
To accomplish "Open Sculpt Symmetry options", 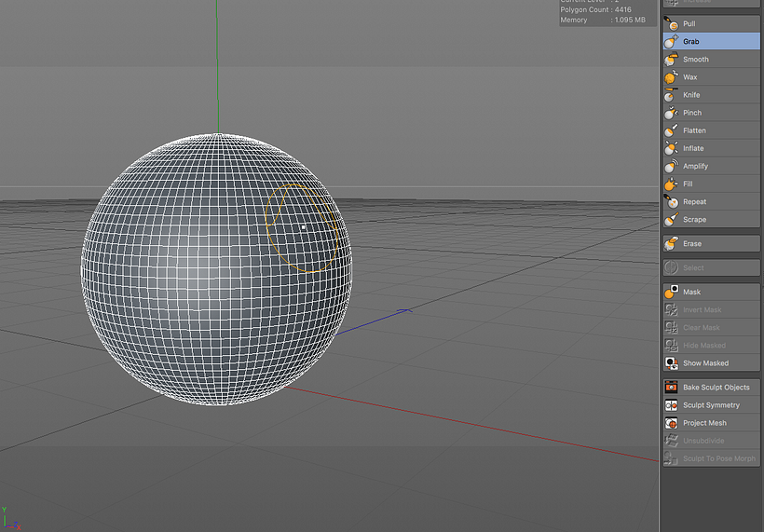I will point(711,405).
